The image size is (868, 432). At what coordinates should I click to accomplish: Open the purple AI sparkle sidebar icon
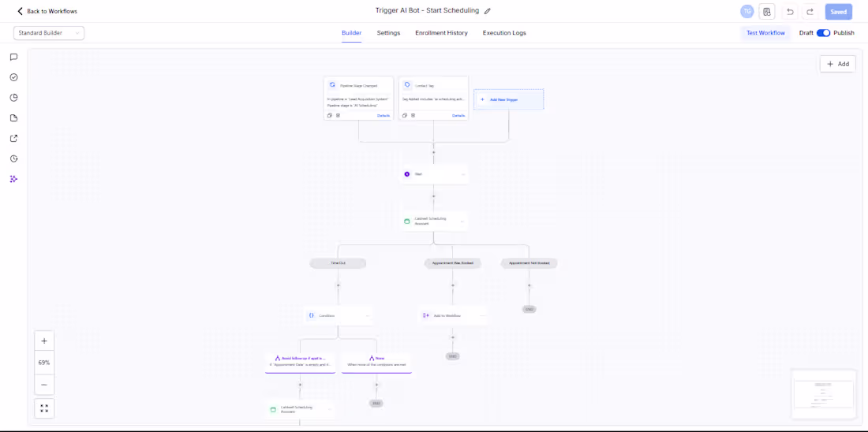coord(14,179)
